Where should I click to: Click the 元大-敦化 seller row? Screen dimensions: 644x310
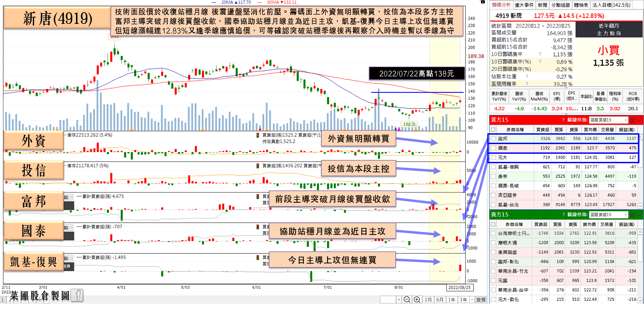pyautogui.click(x=564, y=299)
